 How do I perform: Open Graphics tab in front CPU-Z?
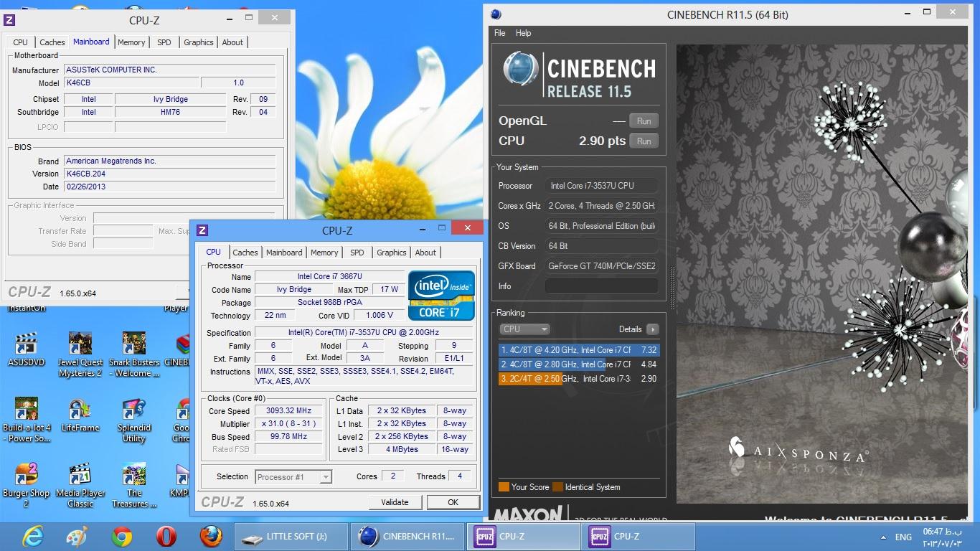tap(392, 253)
